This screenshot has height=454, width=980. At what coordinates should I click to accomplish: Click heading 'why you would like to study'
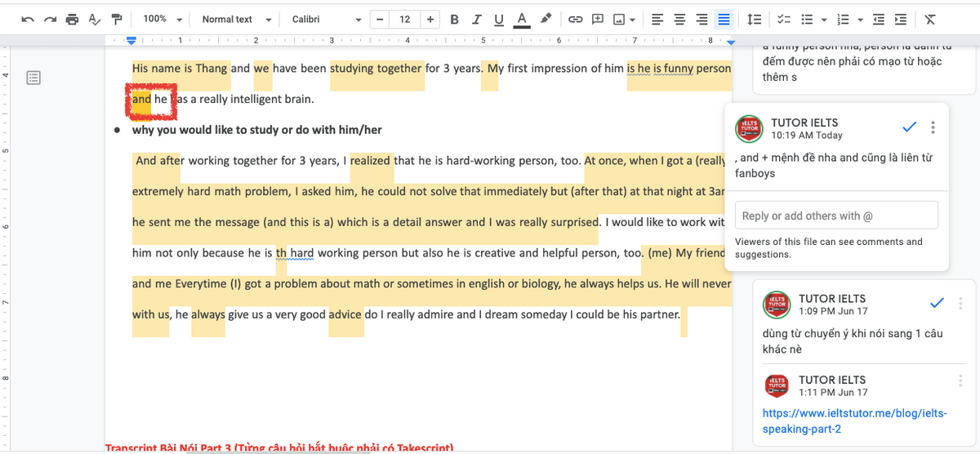point(256,130)
